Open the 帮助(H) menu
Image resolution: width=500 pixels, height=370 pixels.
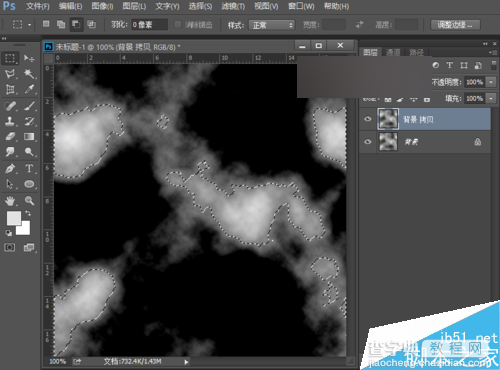pyautogui.click(x=336, y=6)
